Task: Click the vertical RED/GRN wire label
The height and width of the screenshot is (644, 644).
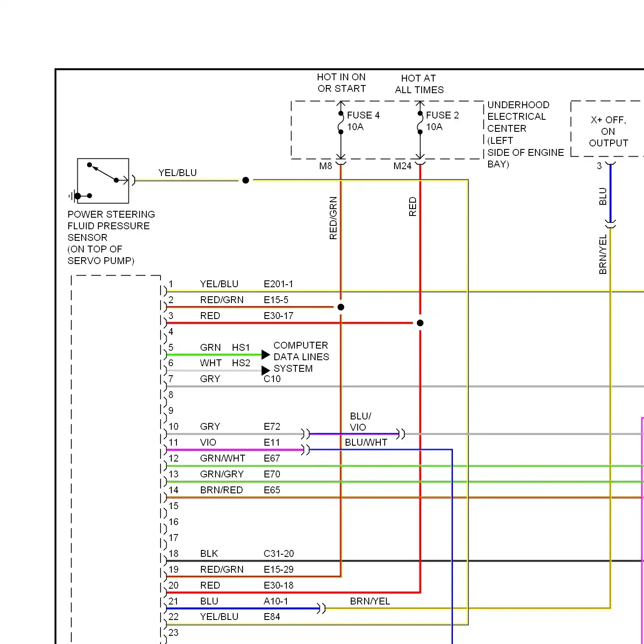Action: click(333, 218)
